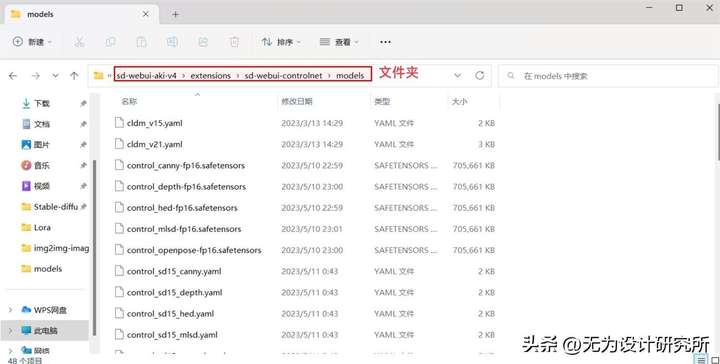Go forward with the right arrow
720x364 pixels.
[x=35, y=76]
